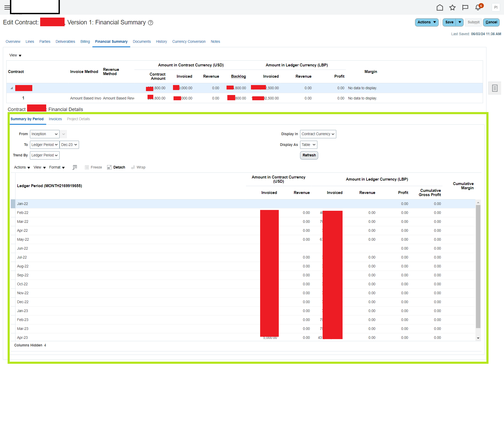Viewport: 504px width, 437px height.
Task: Click the favorites star icon
Action: 452,8
